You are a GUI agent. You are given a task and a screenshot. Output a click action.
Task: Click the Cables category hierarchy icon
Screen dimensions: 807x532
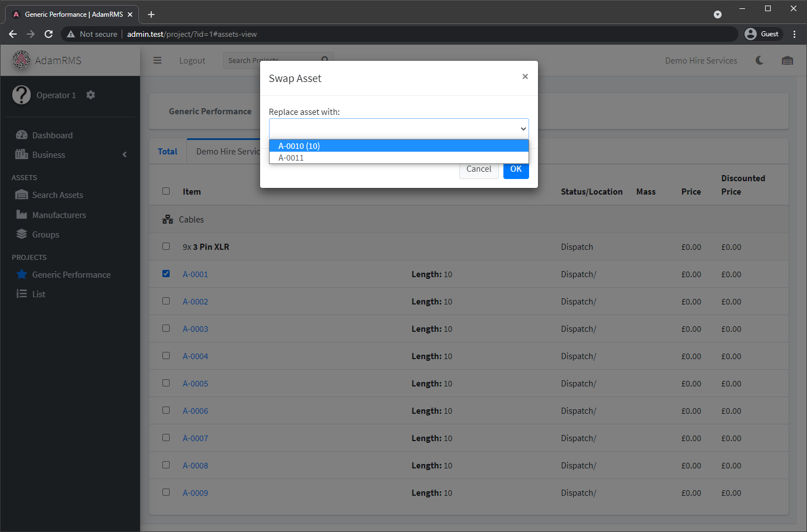coord(167,220)
